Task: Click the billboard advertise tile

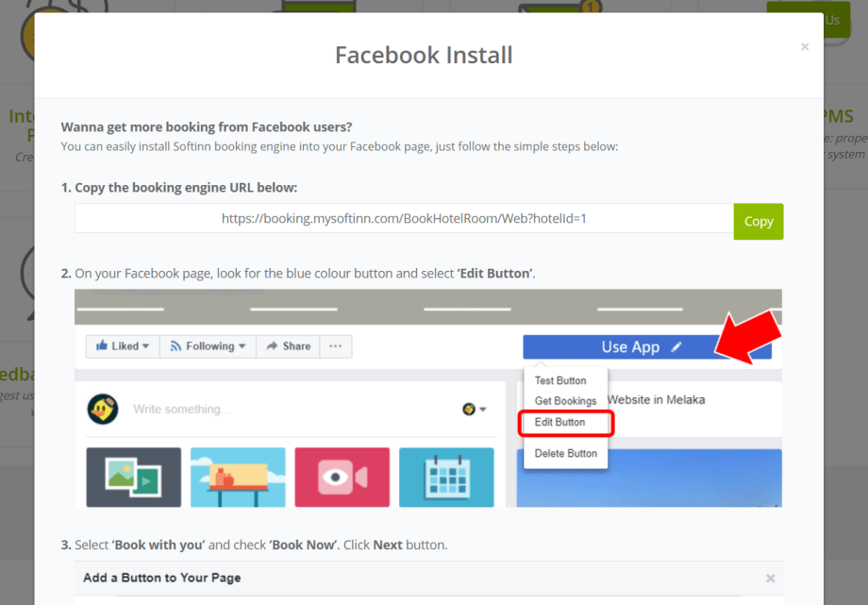Action: coord(238,477)
